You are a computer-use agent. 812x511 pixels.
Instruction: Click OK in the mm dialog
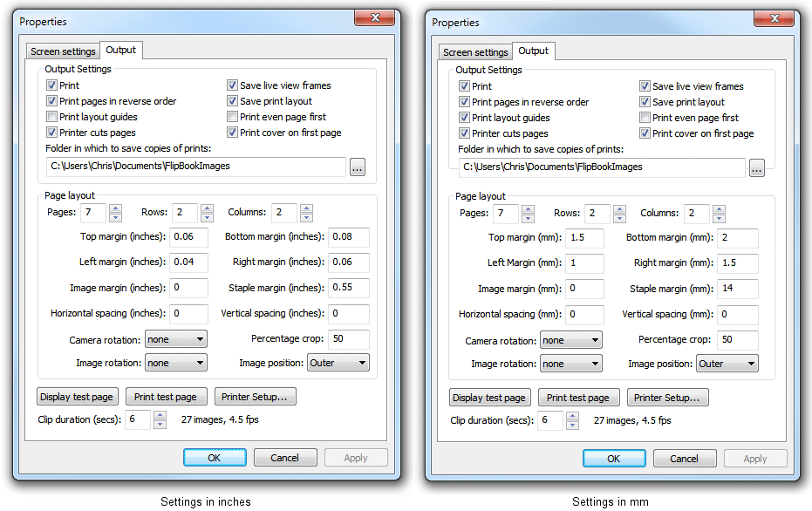[x=614, y=459]
